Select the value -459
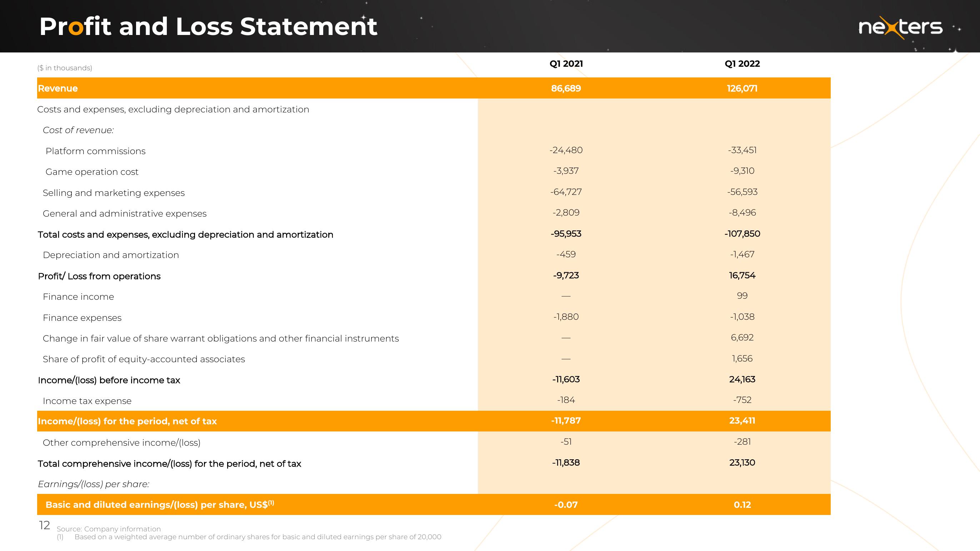This screenshot has height=551, width=980. coord(566,254)
